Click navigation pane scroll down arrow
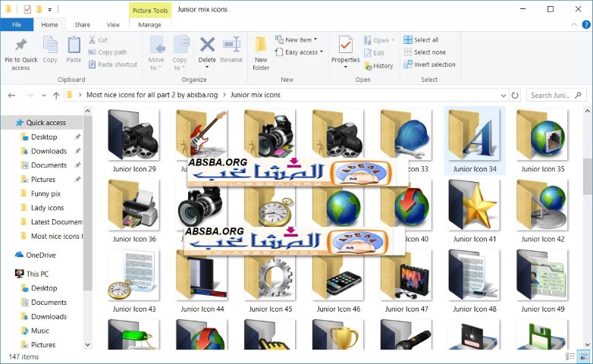Viewport: 593px width, 364px height. [x=88, y=345]
